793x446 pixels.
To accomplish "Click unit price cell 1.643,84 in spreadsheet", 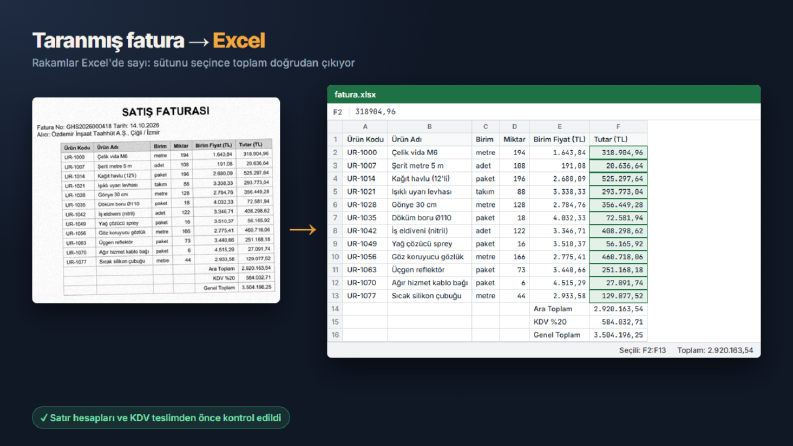I will click(x=559, y=152).
